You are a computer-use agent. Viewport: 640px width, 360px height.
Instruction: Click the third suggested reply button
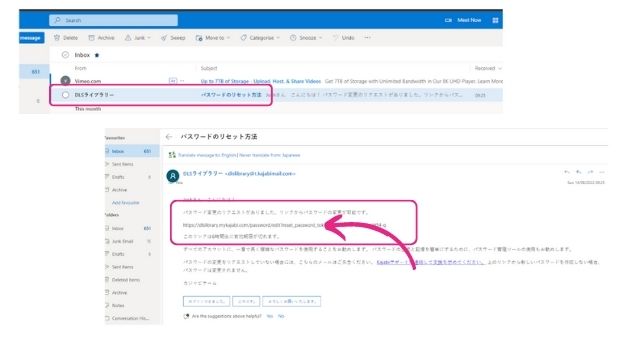tap(291, 301)
